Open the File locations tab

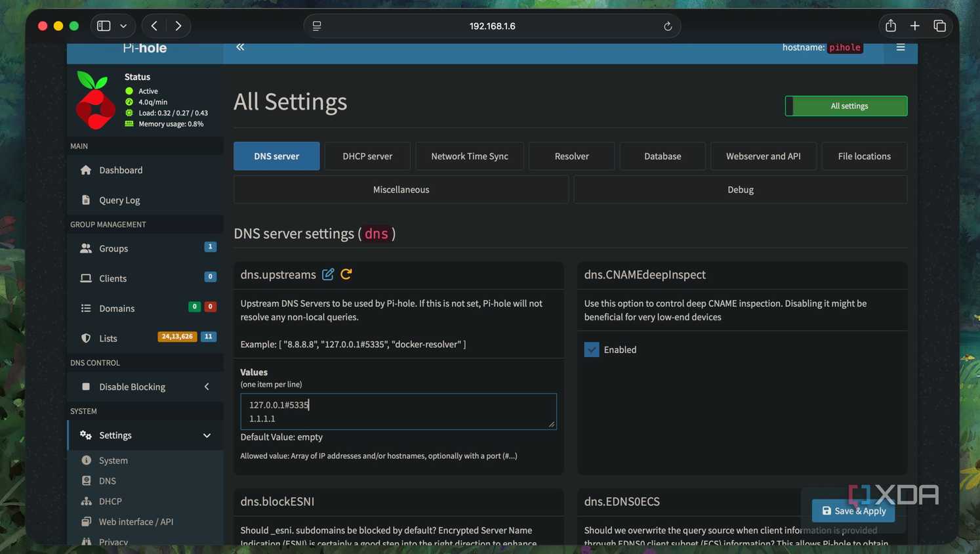[x=865, y=156]
